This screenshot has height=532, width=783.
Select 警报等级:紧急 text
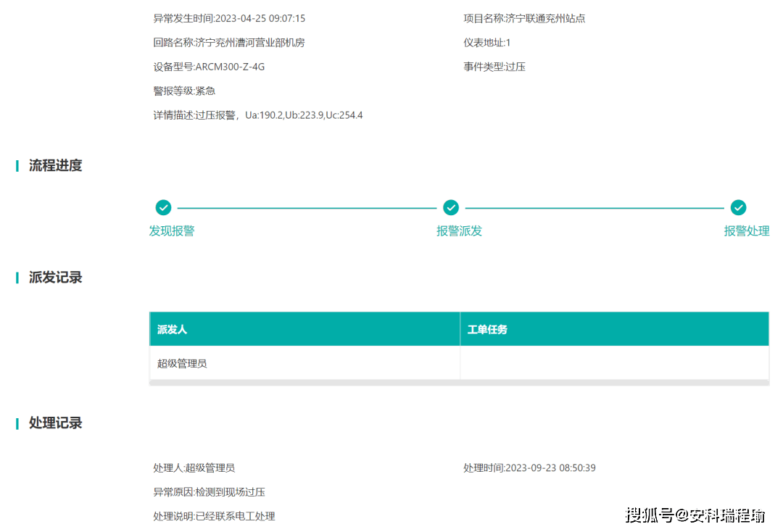pos(184,91)
